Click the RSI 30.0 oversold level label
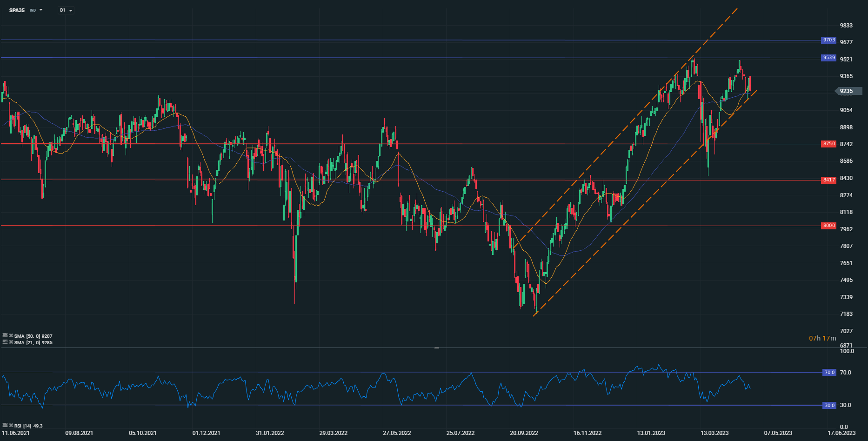Viewport: 868px width, 441px height. 829,405
